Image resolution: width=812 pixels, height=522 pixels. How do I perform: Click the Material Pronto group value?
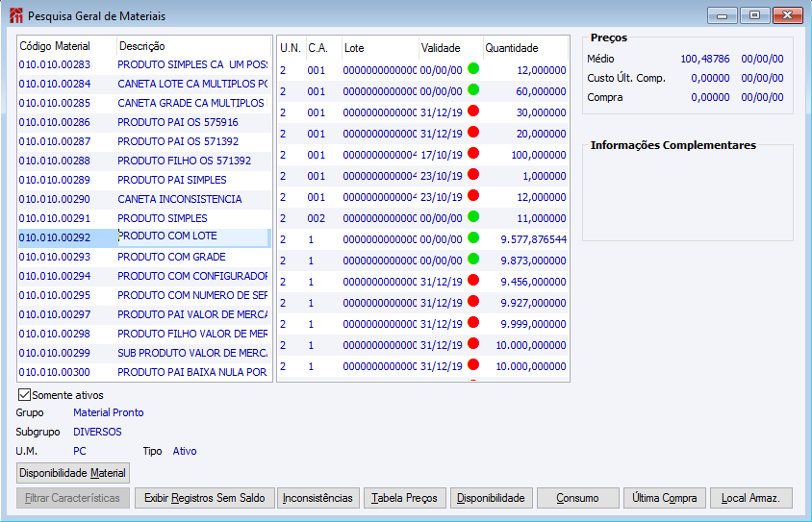pos(108,412)
